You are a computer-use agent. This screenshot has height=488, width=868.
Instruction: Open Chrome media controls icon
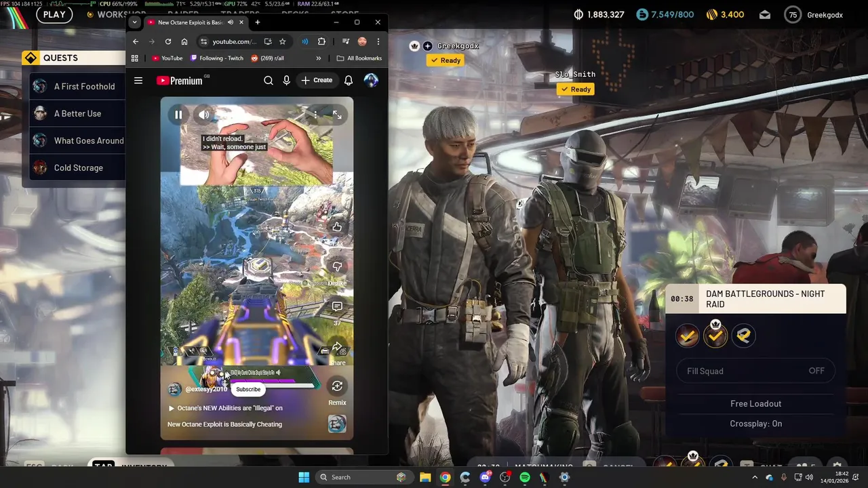[346, 41]
